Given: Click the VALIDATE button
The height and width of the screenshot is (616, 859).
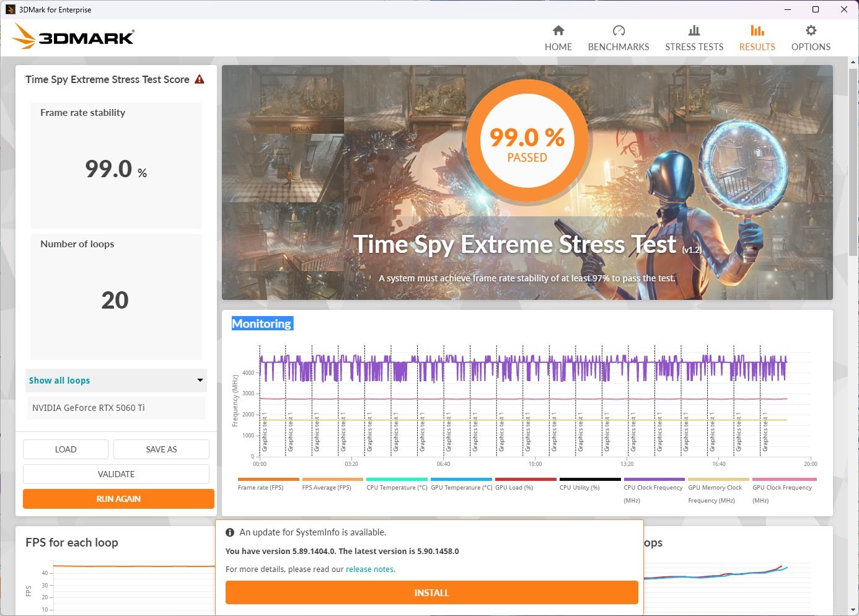Looking at the screenshot, I should tap(116, 474).
